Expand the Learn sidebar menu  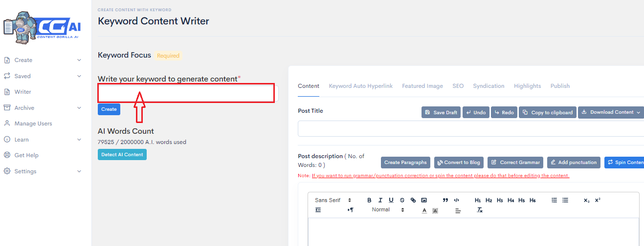[42, 140]
